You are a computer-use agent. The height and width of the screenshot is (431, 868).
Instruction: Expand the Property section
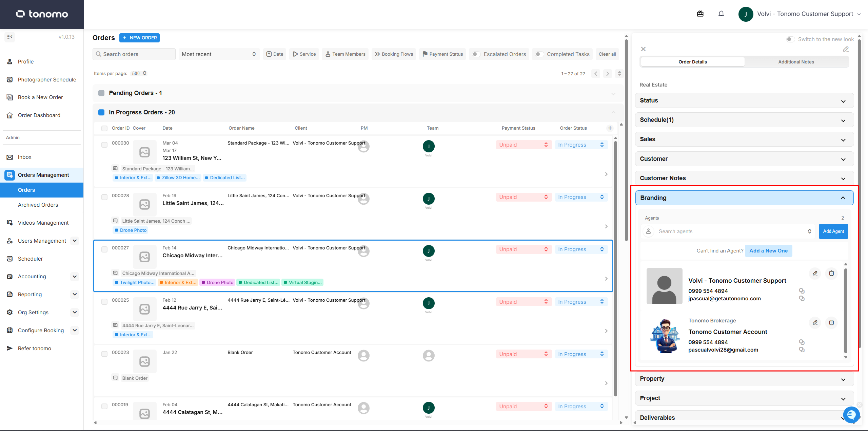[x=744, y=379]
